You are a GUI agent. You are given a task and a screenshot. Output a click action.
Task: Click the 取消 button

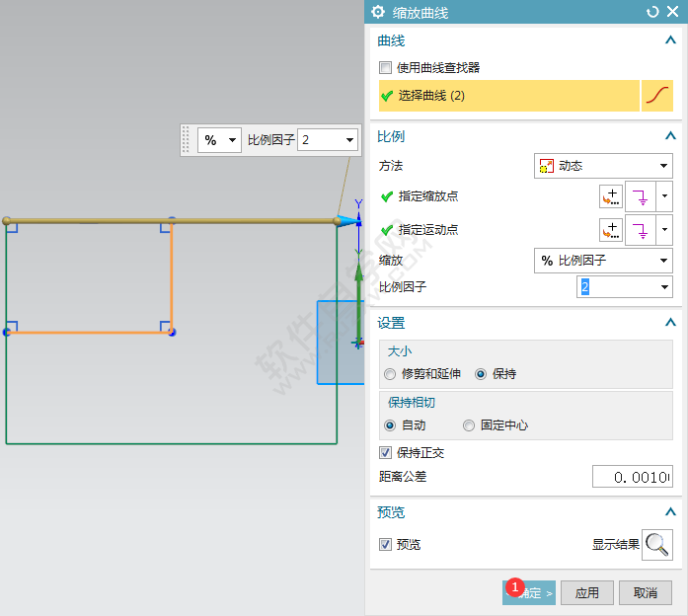pos(646,593)
